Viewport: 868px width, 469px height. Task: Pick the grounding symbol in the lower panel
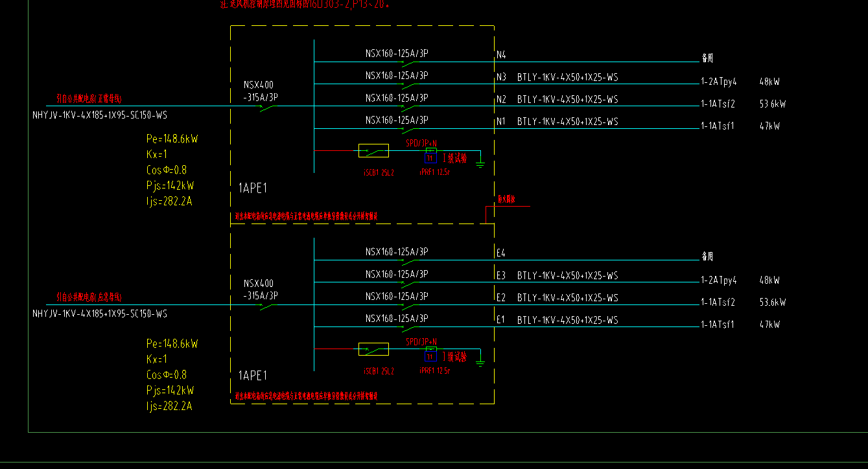tap(480, 362)
